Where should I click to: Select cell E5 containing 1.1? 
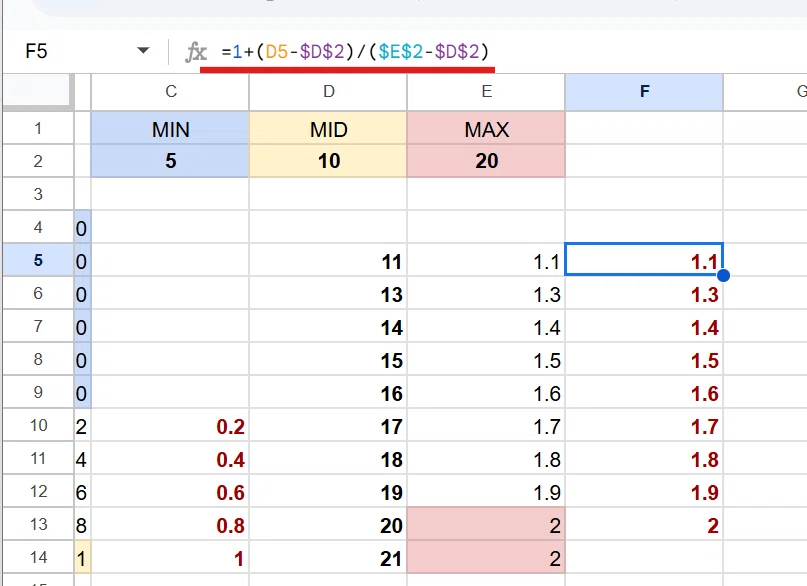pyautogui.click(x=486, y=260)
